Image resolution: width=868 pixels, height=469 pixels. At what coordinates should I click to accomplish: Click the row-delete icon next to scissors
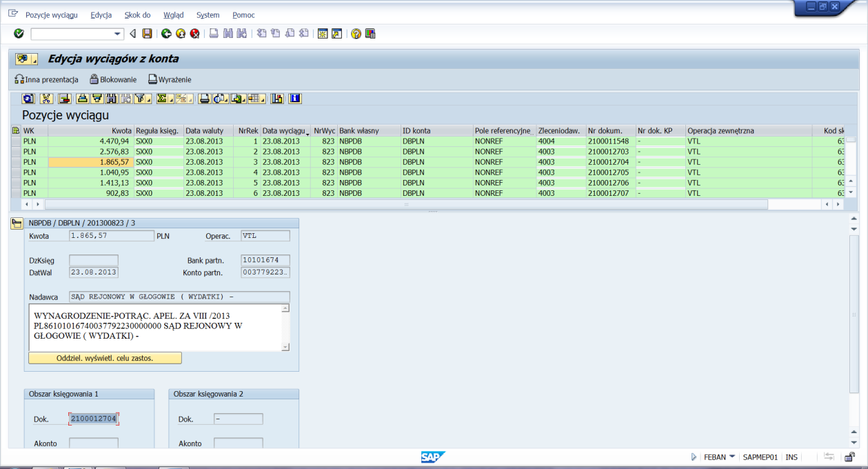pos(64,99)
